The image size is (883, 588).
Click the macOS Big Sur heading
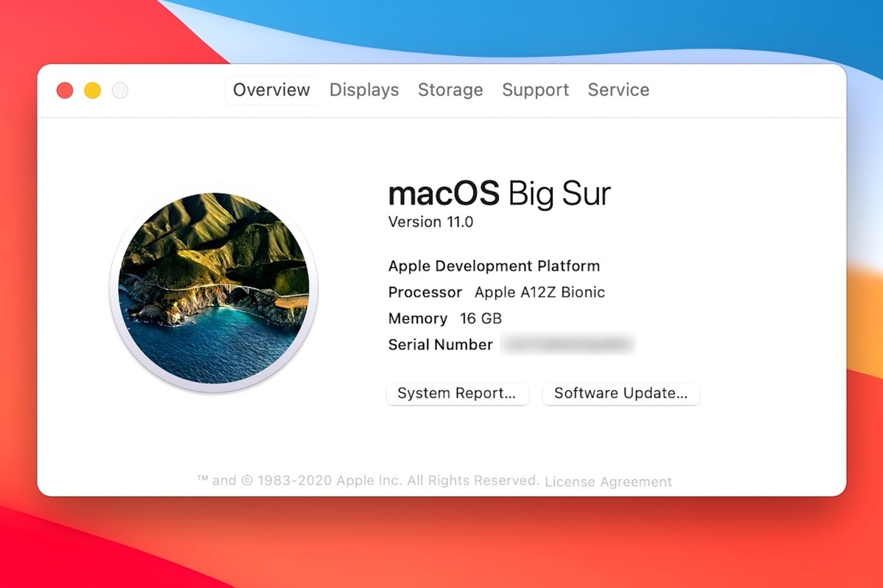coord(499,194)
